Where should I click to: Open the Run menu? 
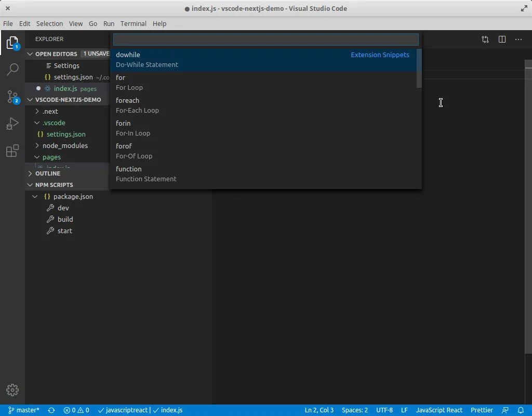pyautogui.click(x=109, y=24)
